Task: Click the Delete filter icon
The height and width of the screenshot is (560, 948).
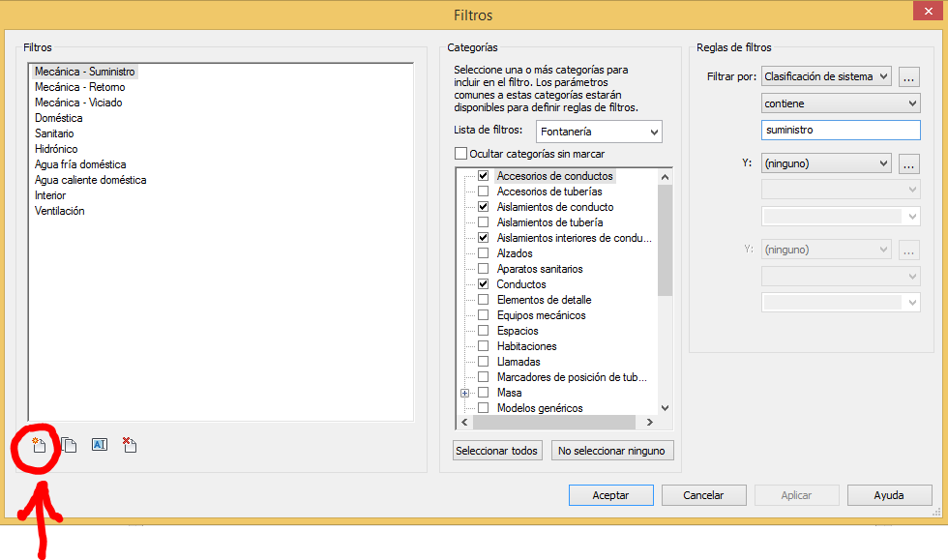Action: (130, 445)
